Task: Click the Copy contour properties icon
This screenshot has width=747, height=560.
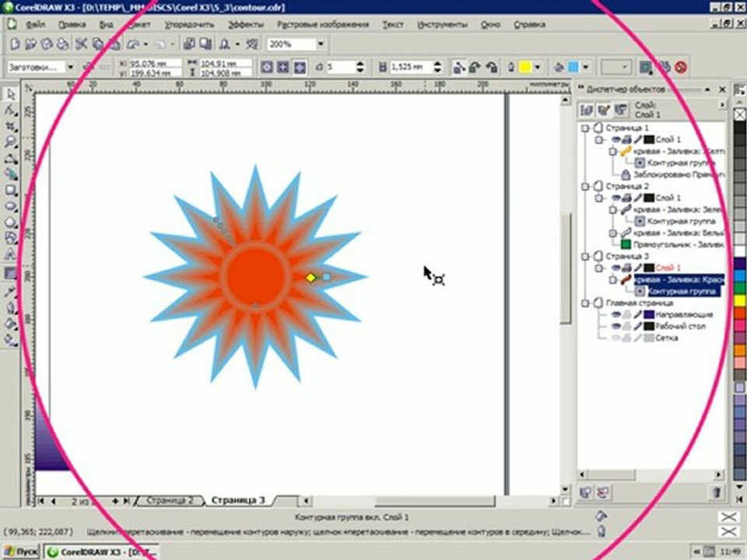Action: tap(664, 67)
